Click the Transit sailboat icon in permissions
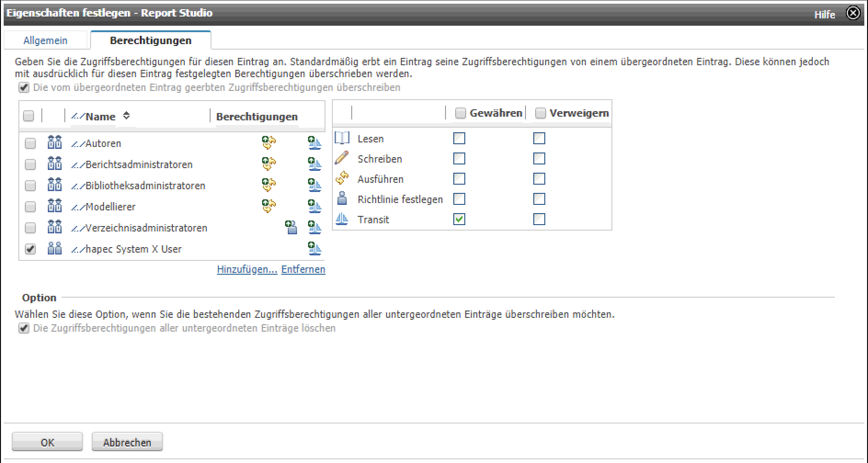This screenshot has width=868, height=463. click(x=342, y=219)
